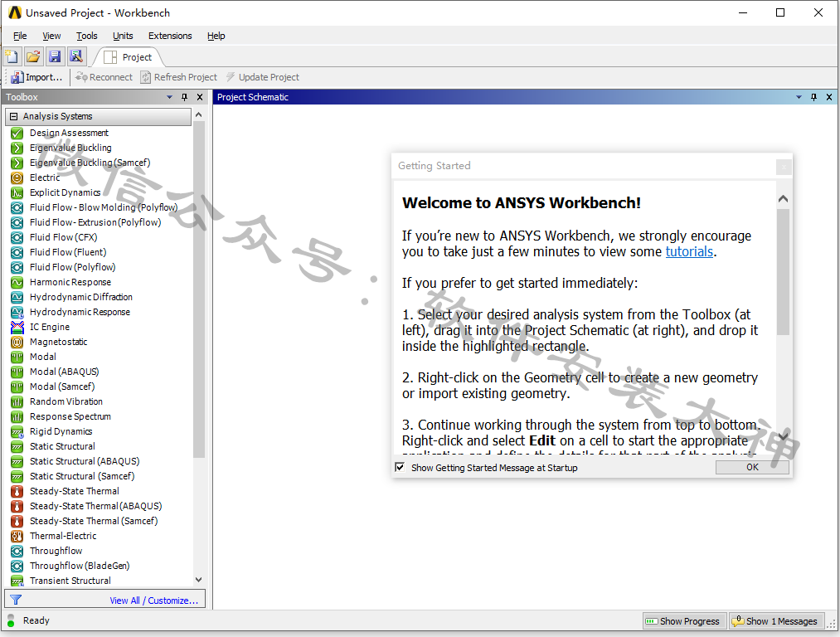Select the Fluid Flow (CFX) icon
Image resolution: width=840 pixels, height=637 pixels.
pos(17,237)
